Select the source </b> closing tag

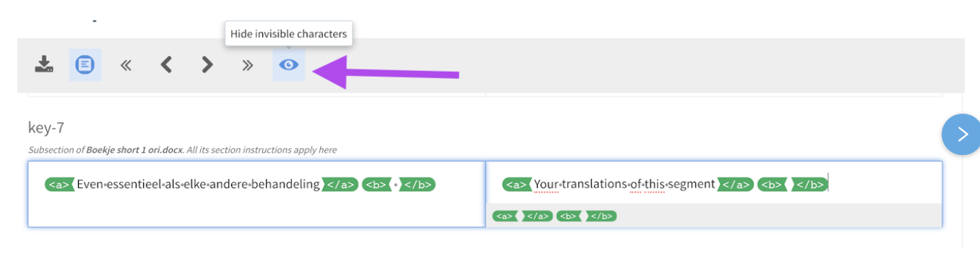417,185
